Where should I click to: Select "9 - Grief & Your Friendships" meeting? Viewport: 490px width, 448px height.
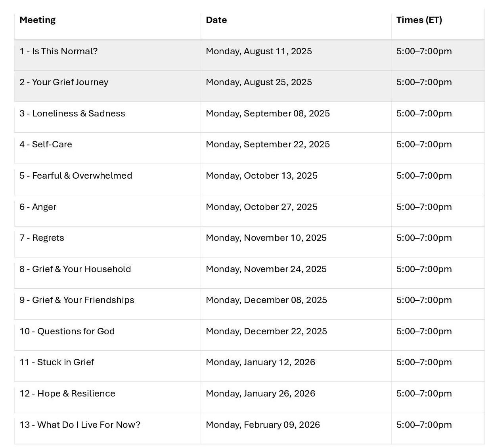click(77, 300)
